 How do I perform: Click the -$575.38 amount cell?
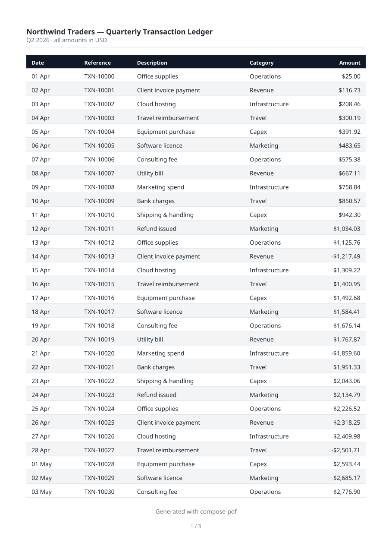[x=348, y=159]
